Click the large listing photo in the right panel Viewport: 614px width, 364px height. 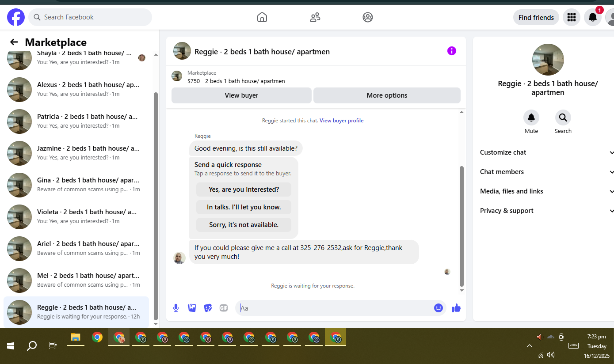[548, 60]
